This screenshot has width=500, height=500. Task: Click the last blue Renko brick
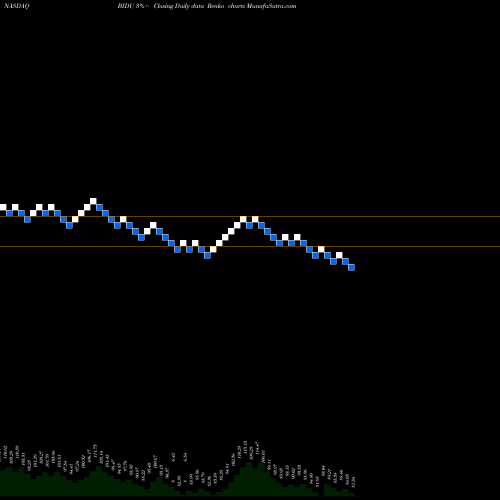tap(351, 267)
